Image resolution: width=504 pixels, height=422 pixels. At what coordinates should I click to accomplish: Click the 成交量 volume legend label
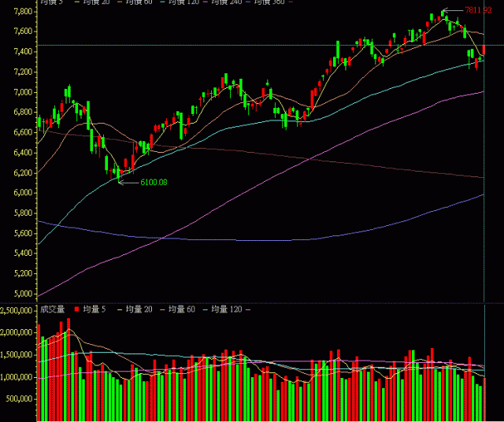point(53,309)
